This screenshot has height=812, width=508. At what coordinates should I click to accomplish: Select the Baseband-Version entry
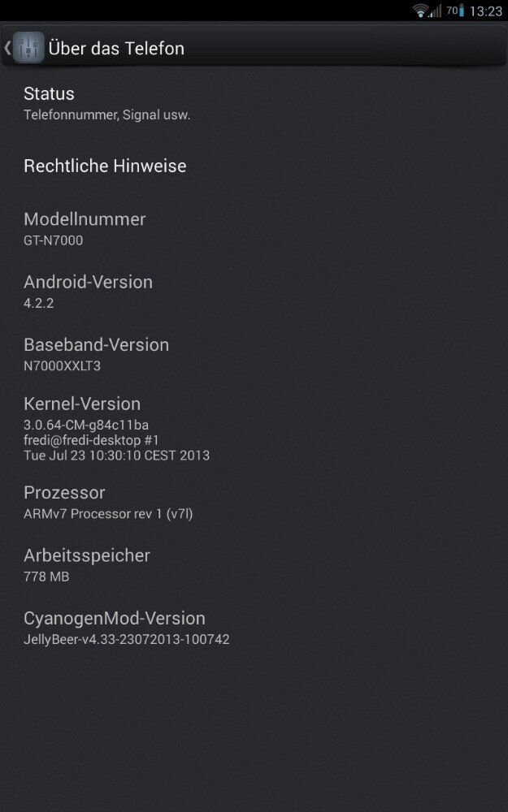pyautogui.click(x=254, y=354)
